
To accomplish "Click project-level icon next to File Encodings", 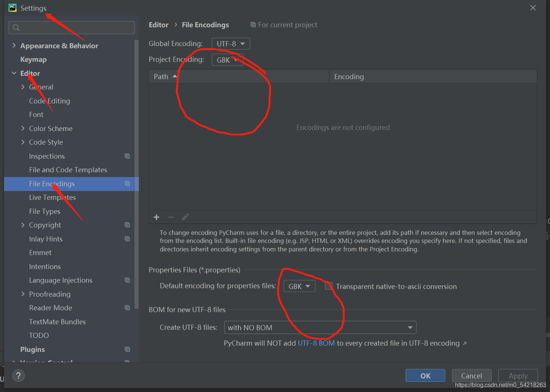I will pos(127,184).
